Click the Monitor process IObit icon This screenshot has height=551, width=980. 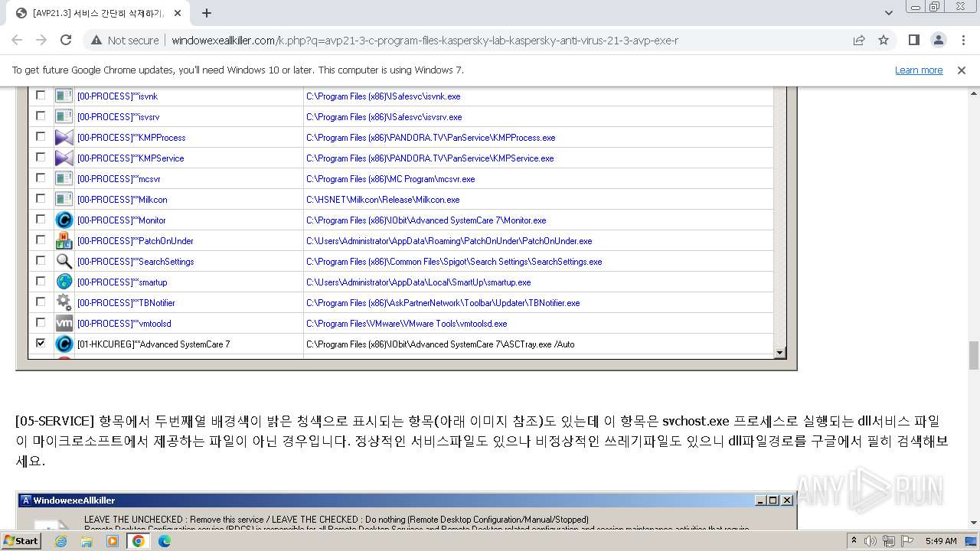click(64, 220)
